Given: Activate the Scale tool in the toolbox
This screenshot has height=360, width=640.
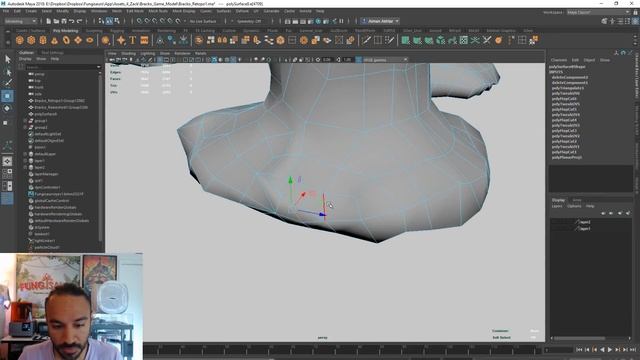Looking at the screenshot, I should [x=6, y=122].
